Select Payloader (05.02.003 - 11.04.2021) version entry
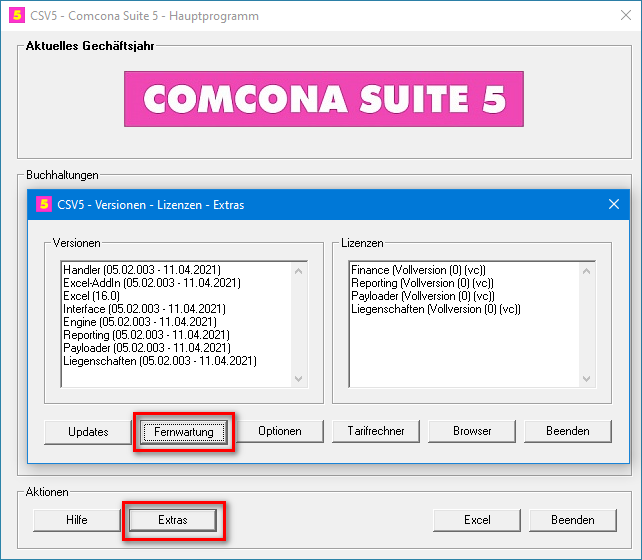The width and height of the screenshot is (642, 560). pyautogui.click(x=147, y=348)
